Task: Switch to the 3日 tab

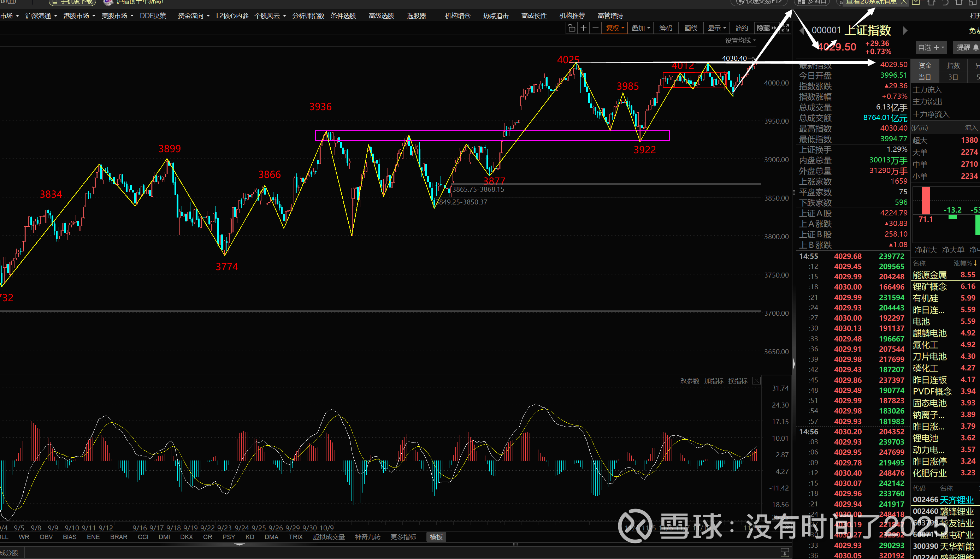Action: pos(953,77)
